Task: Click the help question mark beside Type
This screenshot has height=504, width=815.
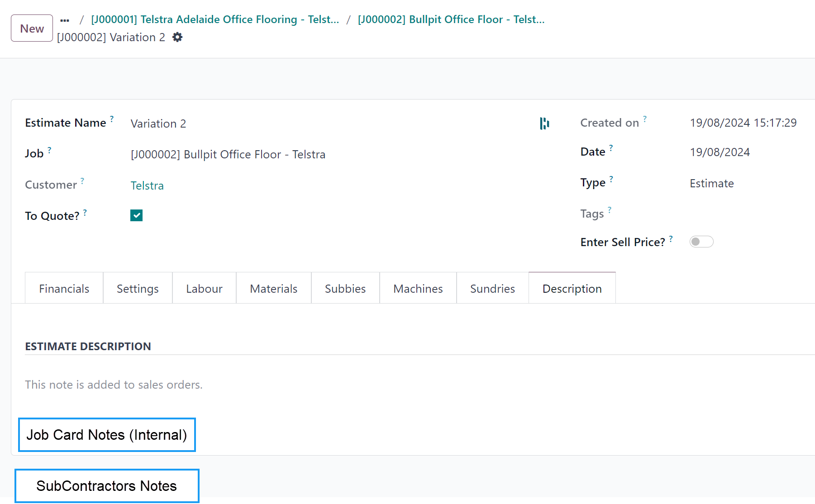Action: tap(611, 178)
